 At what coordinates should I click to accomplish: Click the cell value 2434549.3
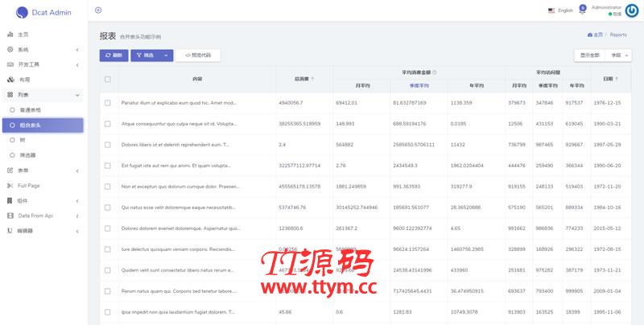pos(406,166)
